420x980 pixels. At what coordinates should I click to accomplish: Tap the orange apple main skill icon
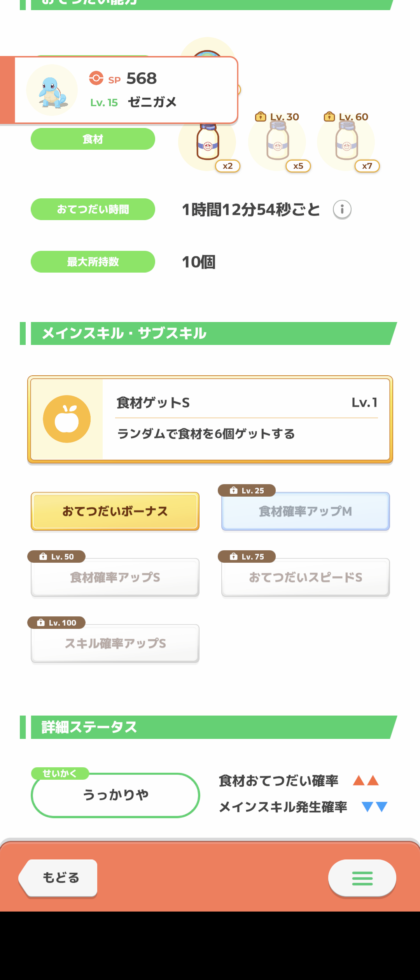point(67,419)
